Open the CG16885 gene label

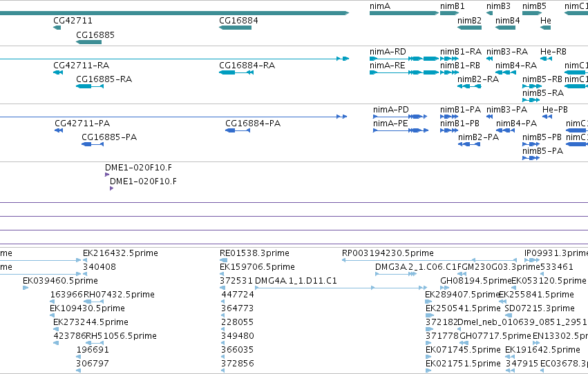point(95,35)
